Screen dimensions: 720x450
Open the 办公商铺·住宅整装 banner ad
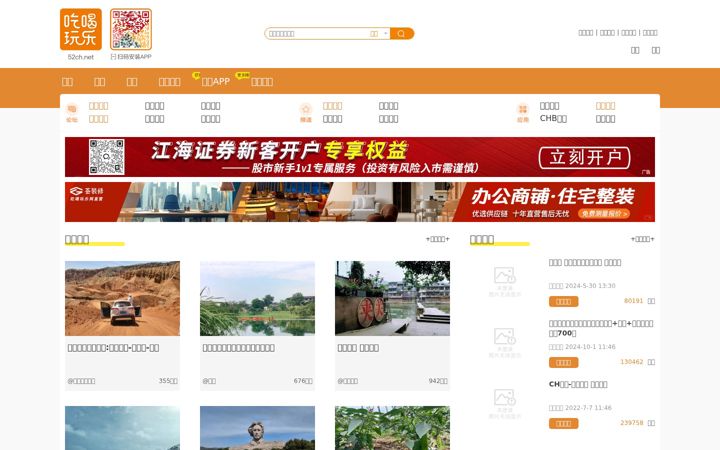[360, 202]
